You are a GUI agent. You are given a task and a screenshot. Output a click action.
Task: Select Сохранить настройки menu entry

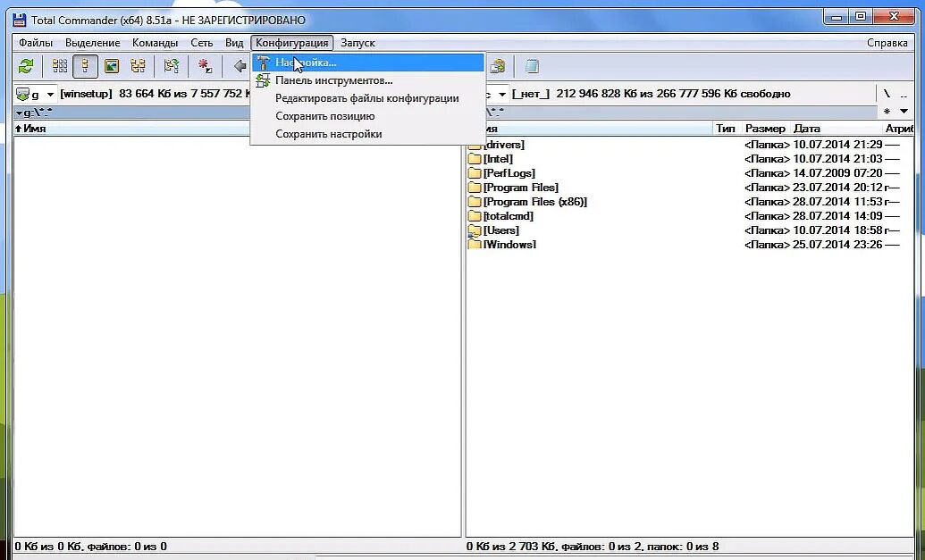click(367, 134)
